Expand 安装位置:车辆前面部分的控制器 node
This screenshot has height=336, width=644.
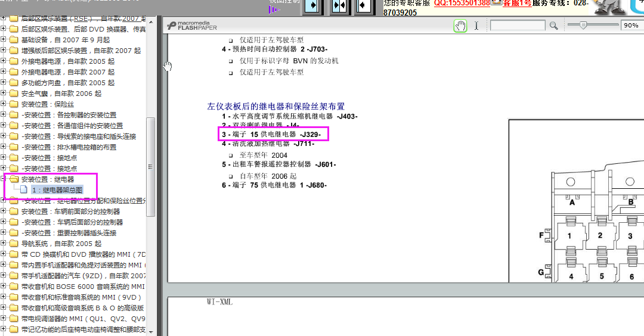point(4,211)
